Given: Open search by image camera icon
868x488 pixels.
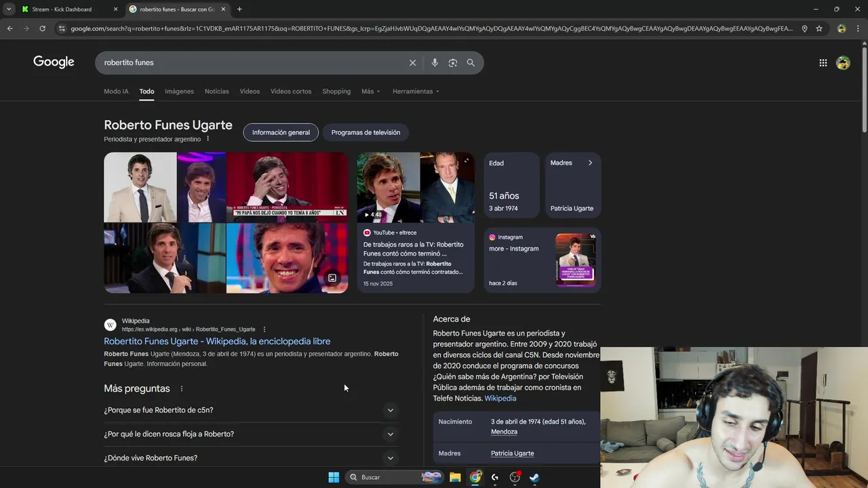Looking at the screenshot, I should pyautogui.click(x=453, y=62).
